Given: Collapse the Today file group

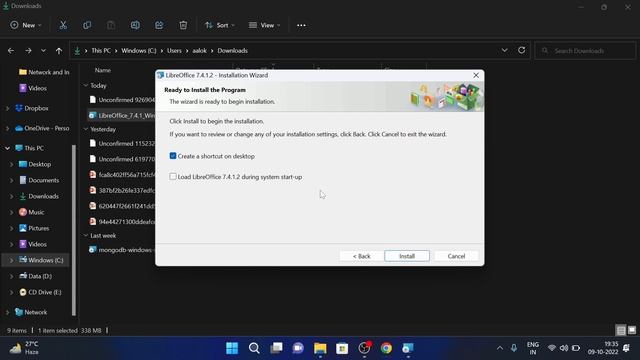Looking at the screenshot, I should 86,86.
